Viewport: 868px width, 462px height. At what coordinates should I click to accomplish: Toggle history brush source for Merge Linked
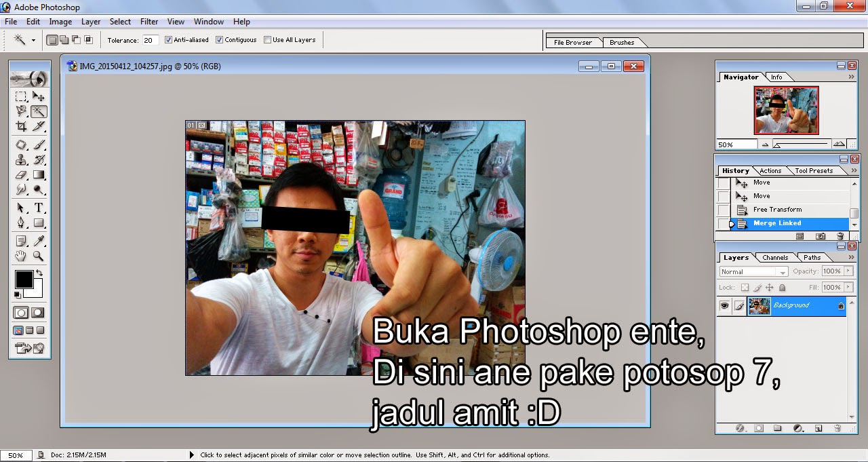click(x=724, y=224)
